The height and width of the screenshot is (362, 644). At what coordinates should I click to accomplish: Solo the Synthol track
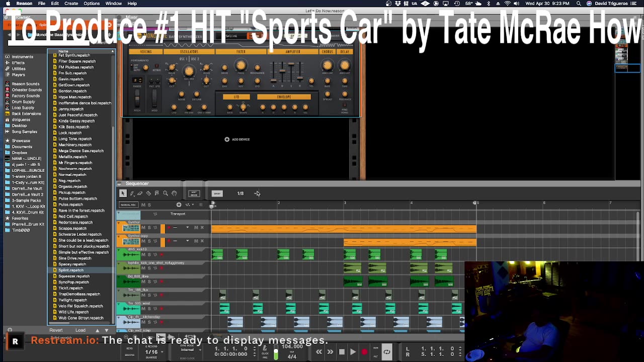(149, 228)
